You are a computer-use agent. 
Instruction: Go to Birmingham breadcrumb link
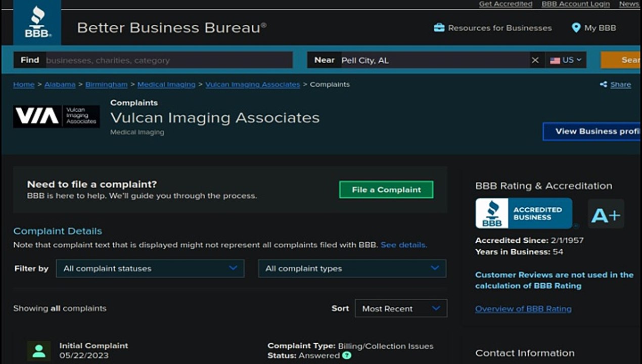[106, 84]
